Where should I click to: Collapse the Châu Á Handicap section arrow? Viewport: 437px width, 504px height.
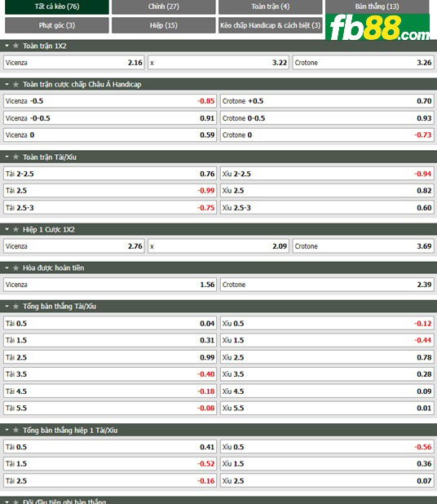(x=7, y=85)
